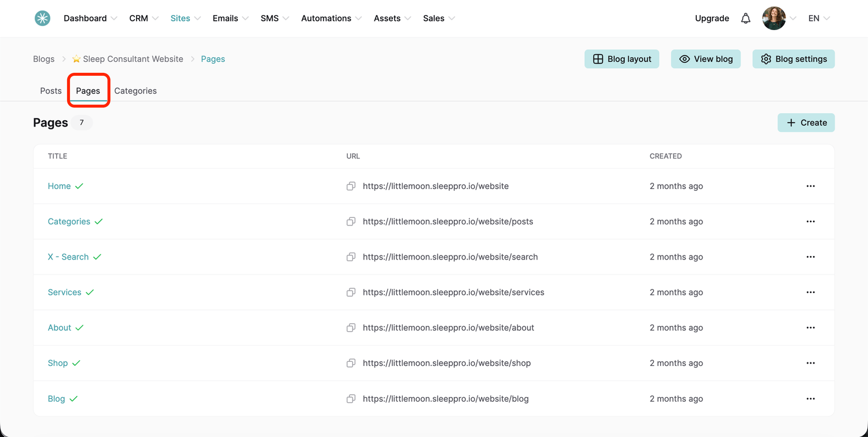Copy the About page URL icon
Screen dimensions: 868x437
tap(351, 328)
